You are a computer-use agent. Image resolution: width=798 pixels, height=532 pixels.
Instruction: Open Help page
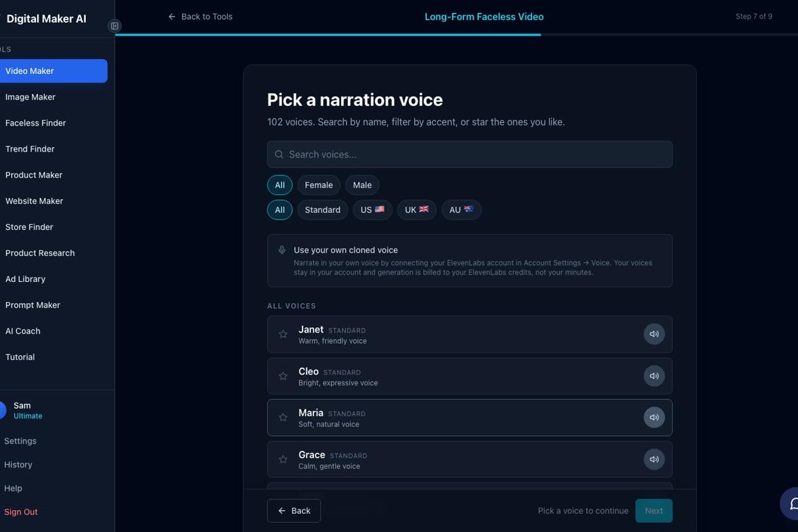[13, 488]
